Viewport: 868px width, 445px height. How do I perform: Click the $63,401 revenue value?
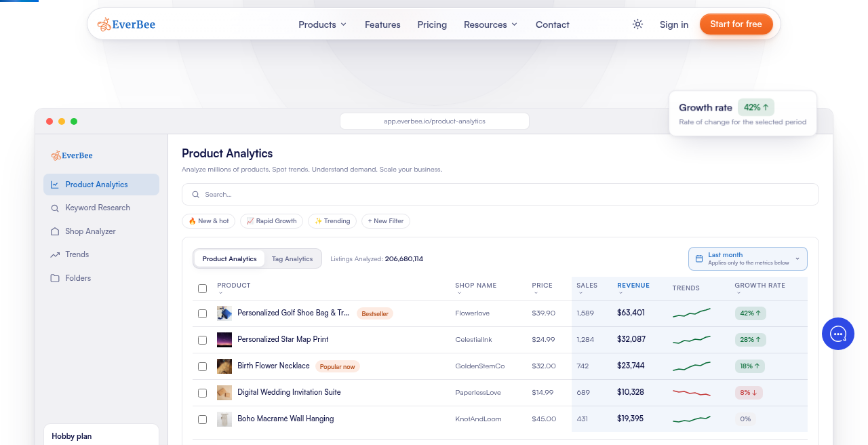[x=631, y=313]
